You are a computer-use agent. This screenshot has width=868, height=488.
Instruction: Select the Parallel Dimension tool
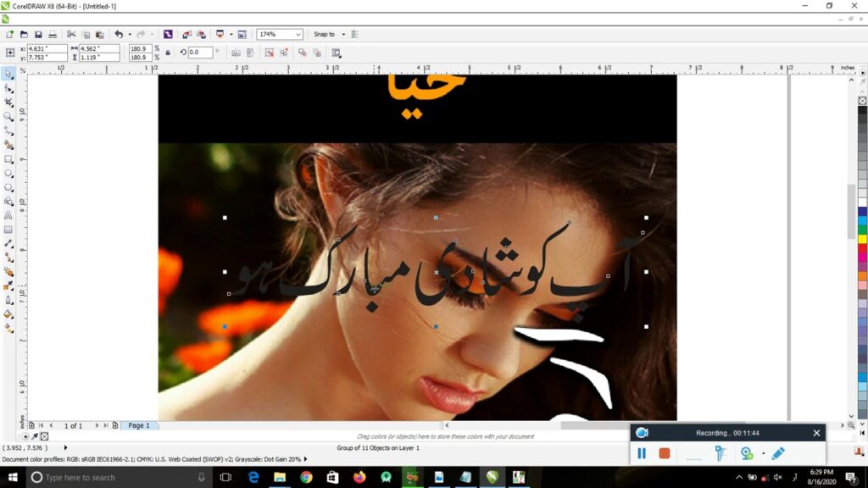coord(8,243)
